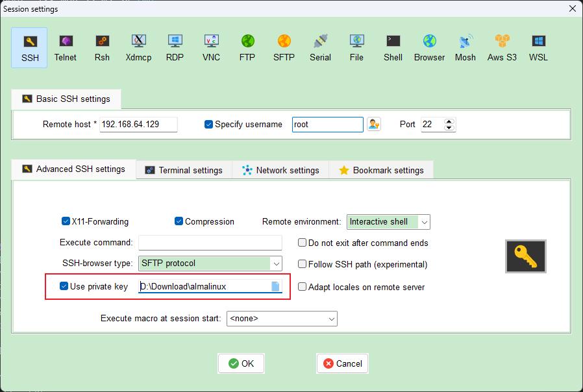Switch to the Terminal settings tab
The image size is (583, 392).
(184, 170)
